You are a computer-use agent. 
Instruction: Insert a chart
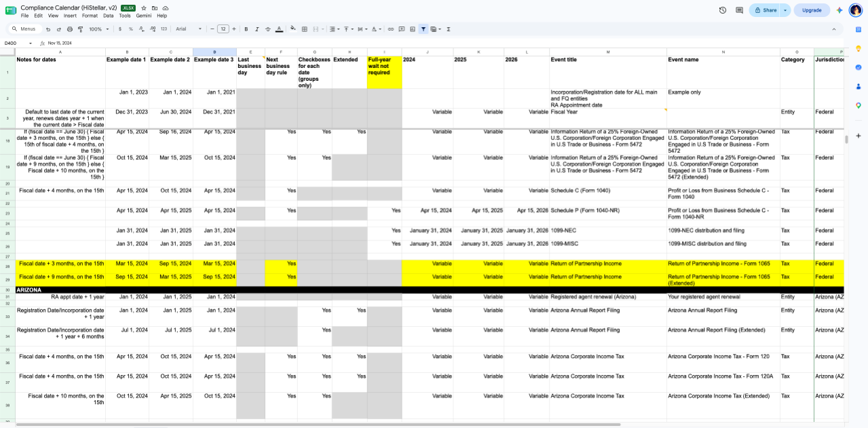pyautogui.click(x=413, y=29)
